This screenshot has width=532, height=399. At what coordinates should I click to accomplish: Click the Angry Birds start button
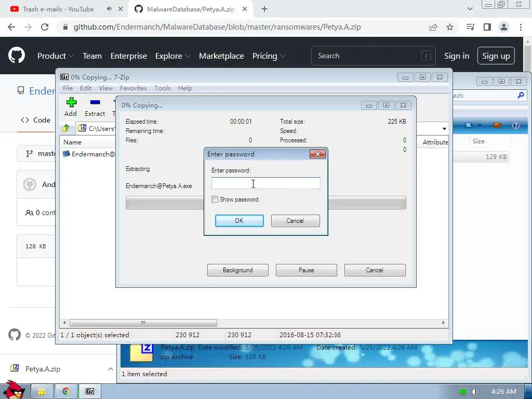point(14,390)
